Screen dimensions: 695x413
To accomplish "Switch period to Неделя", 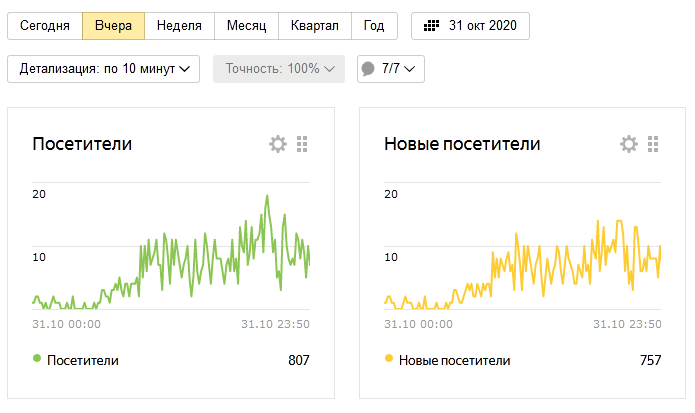I will click(x=179, y=26).
